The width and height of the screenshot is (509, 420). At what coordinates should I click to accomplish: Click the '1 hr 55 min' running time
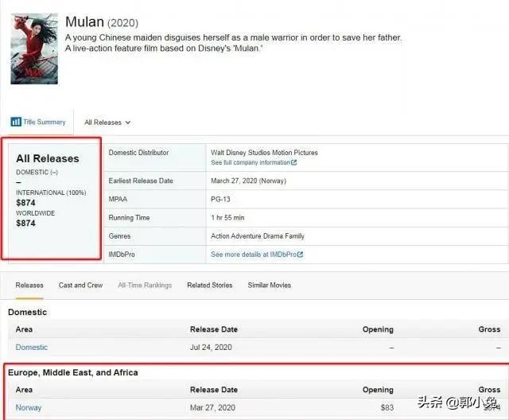[x=227, y=218]
